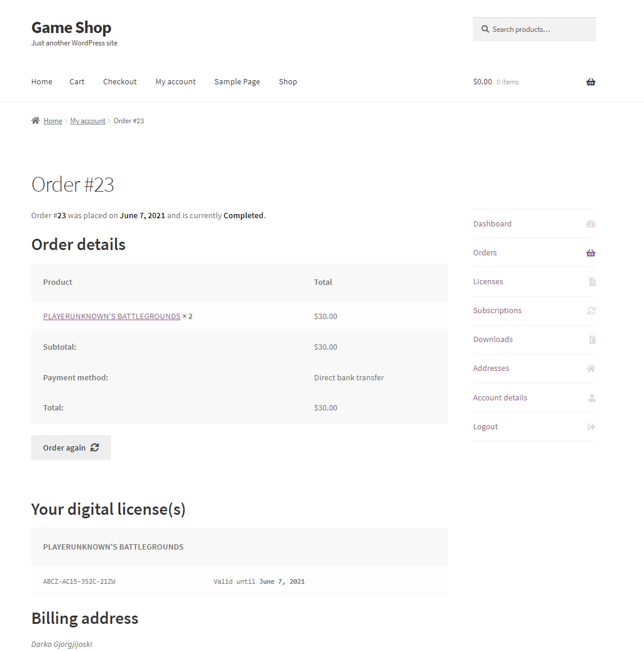Click the Licenses document icon
Viewport: 644px width, 651px height.
592,282
